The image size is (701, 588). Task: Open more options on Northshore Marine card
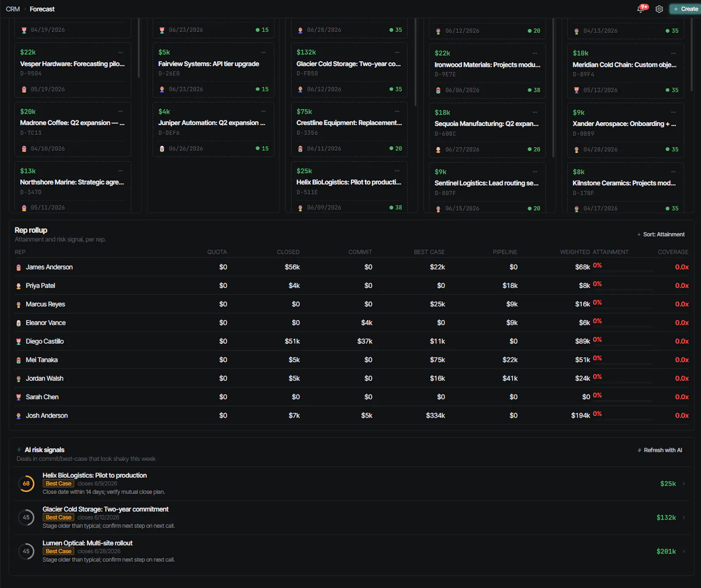point(120,171)
